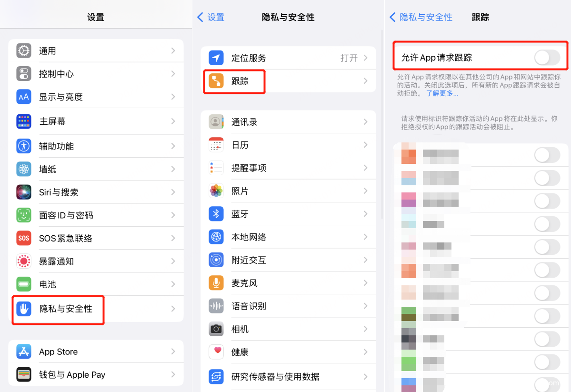Click the orange 跟踪 tracking icon

[x=216, y=81]
